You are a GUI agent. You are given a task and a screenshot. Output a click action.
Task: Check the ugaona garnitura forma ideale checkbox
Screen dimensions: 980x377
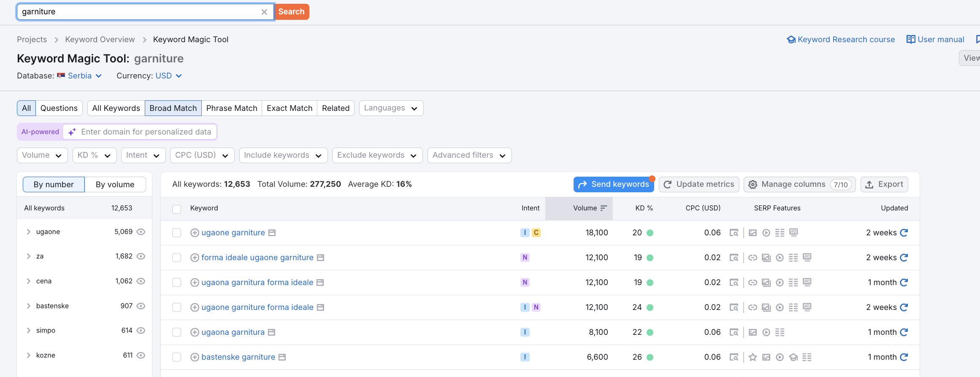point(177,283)
